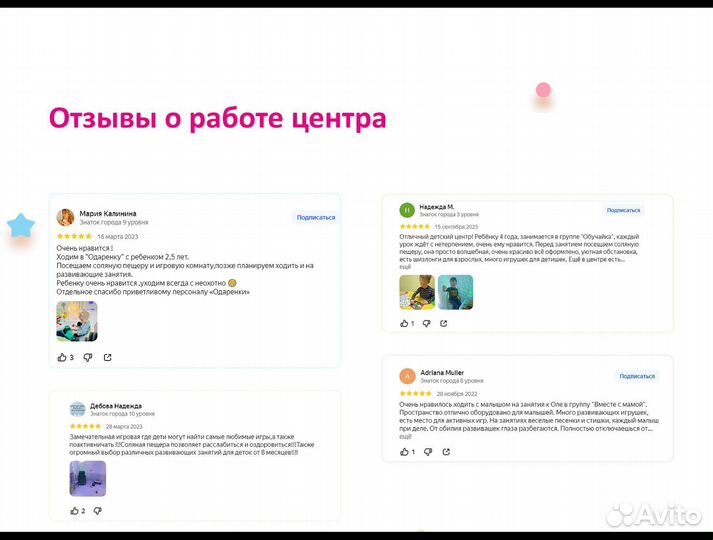This screenshot has width=713, height=540.
Task: Share Надежда М.'s review
Action: [x=443, y=323]
